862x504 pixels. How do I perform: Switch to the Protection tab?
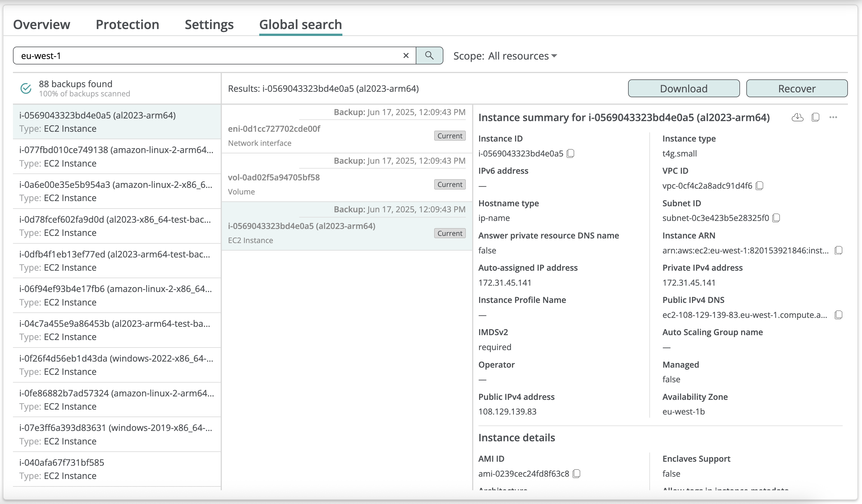(127, 25)
